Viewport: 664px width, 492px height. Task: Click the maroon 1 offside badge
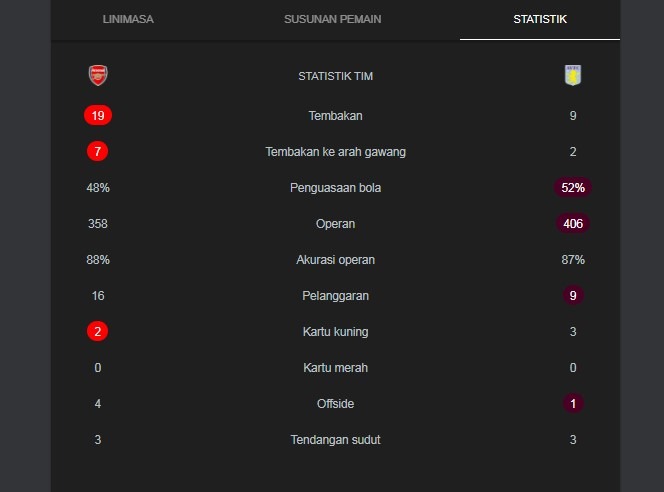(573, 404)
